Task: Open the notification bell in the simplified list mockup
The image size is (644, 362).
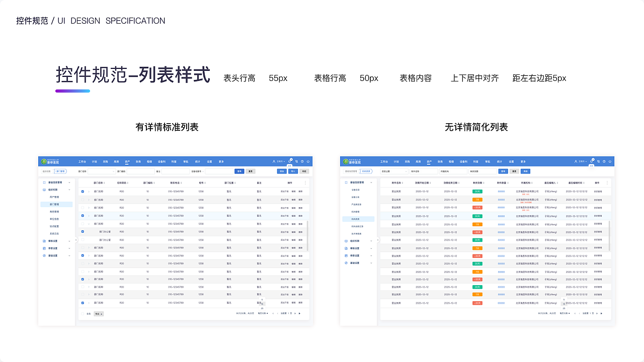Action: (592, 161)
